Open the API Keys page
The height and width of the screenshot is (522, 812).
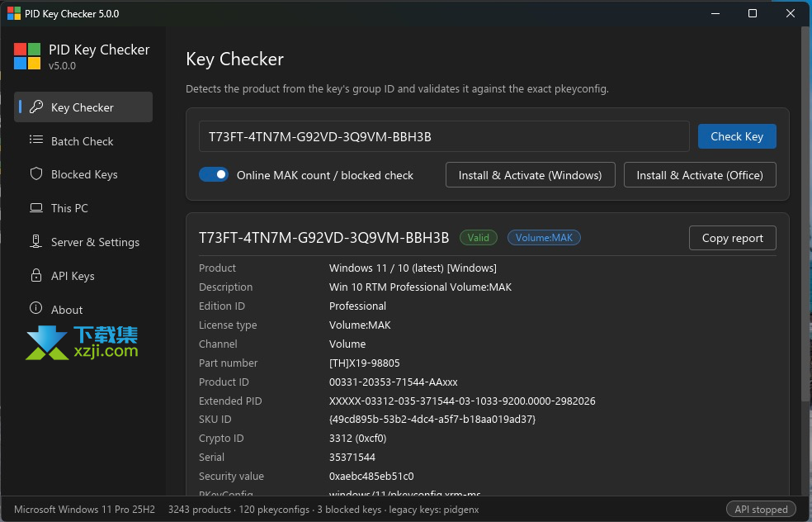click(x=83, y=276)
